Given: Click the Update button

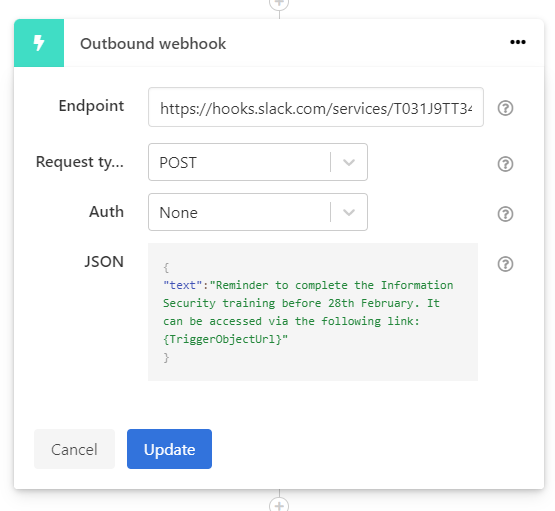Looking at the screenshot, I should pos(170,449).
